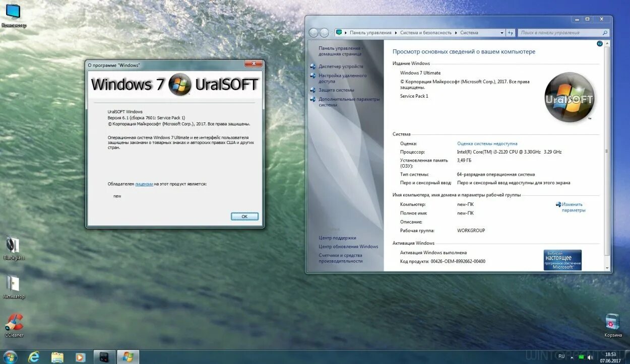This screenshot has width=630, height=364.
Task: Click the Show Desktop strip at taskbar end
Action: [627, 357]
